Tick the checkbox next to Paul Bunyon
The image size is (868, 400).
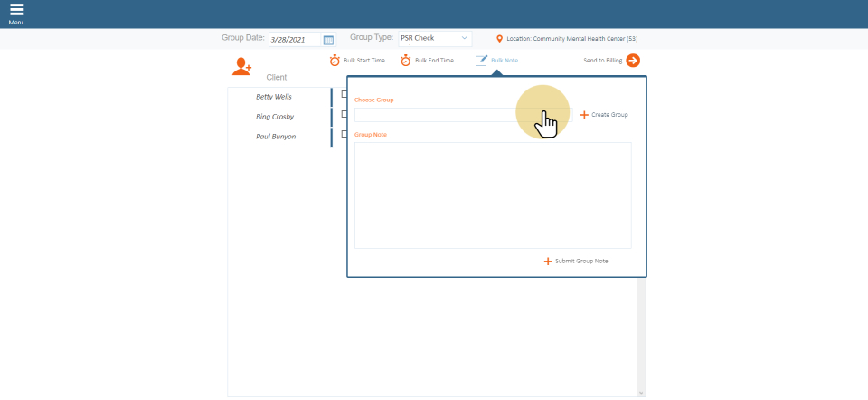click(x=344, y=134)
